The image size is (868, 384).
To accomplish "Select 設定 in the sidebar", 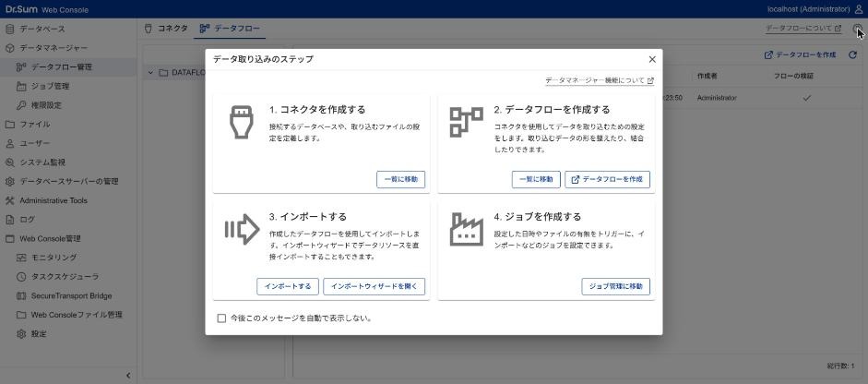I will click(x=68, y=334).
